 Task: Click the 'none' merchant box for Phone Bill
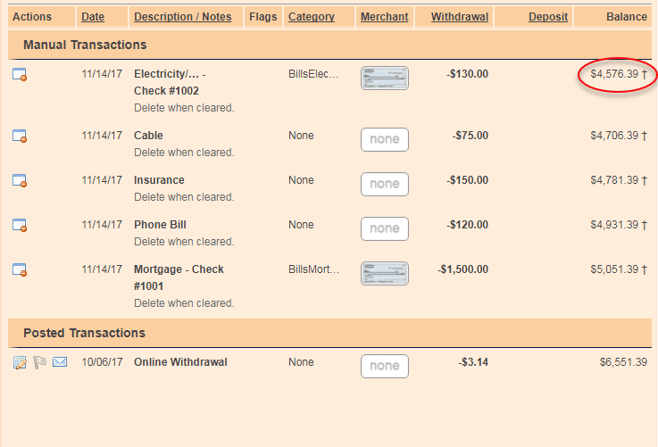pos(384,229)
